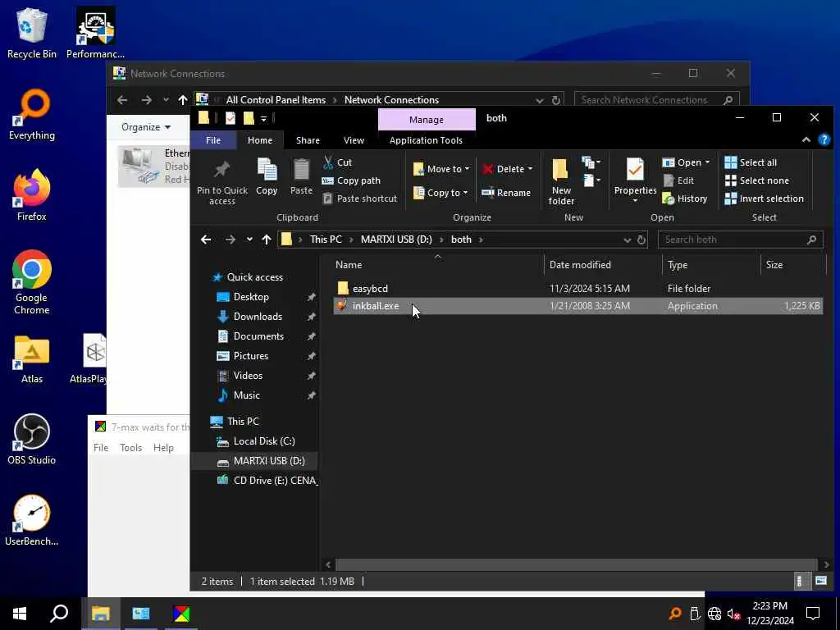Open Downloads in the navigation pane
This screenshot has height=630, width=840.
(x=257, y=316)
